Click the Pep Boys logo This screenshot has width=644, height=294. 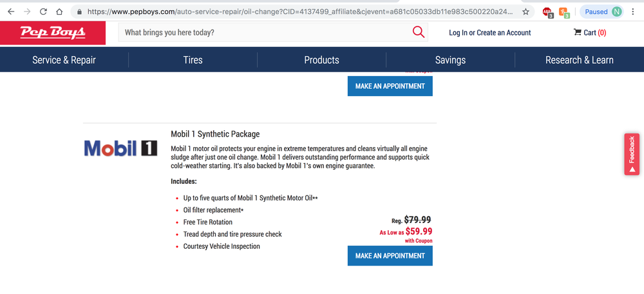tap(44, 33)
